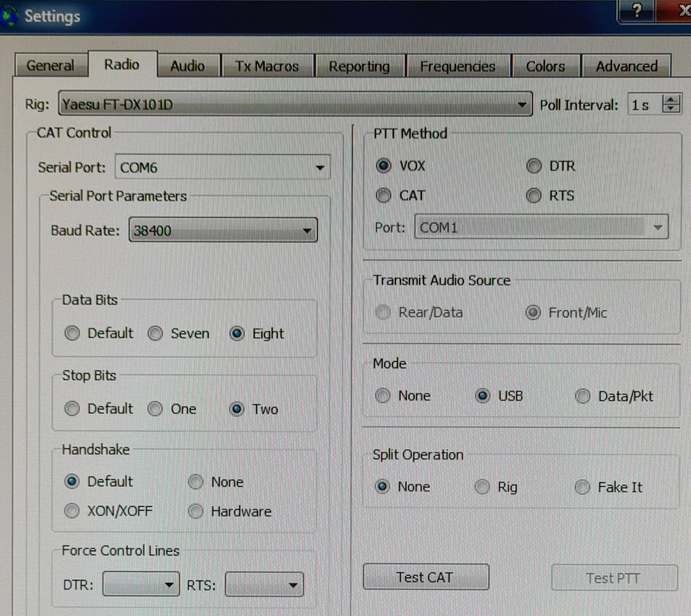Click the title bar help question mark
691x616 pixels.
tap(636, 11)
